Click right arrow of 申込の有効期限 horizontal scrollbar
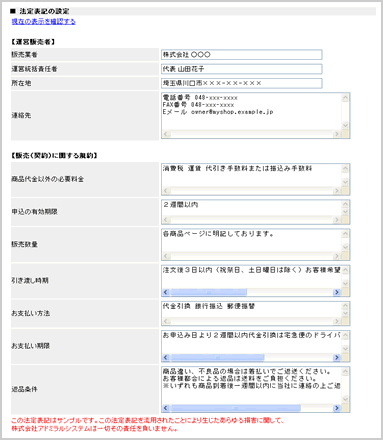Screen dimensions: 383x440 [x=337, y=220]
